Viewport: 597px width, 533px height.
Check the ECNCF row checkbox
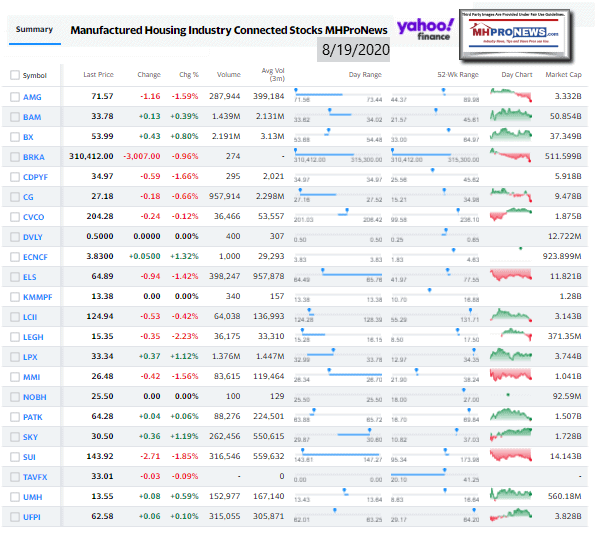tap(15, 257)
